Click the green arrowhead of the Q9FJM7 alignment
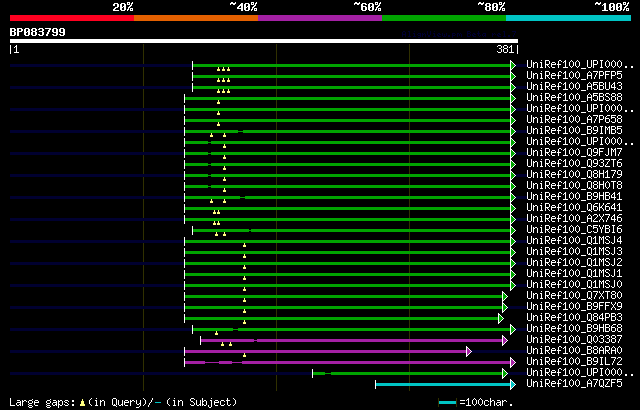The image size is (640, 410). (x=513, y=153)
